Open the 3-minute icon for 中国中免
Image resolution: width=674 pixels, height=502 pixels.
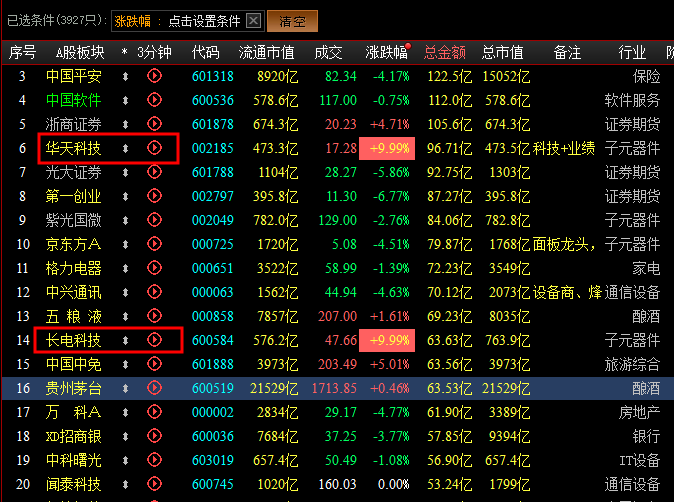pos(154,364)
